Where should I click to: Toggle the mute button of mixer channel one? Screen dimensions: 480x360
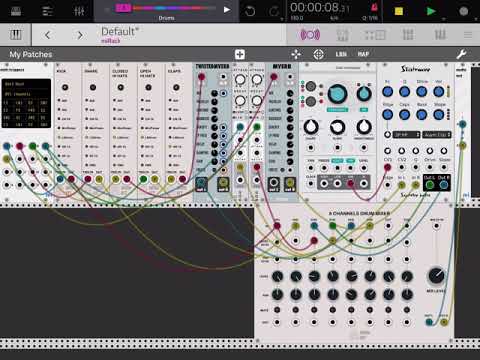[x=277, y=310]
